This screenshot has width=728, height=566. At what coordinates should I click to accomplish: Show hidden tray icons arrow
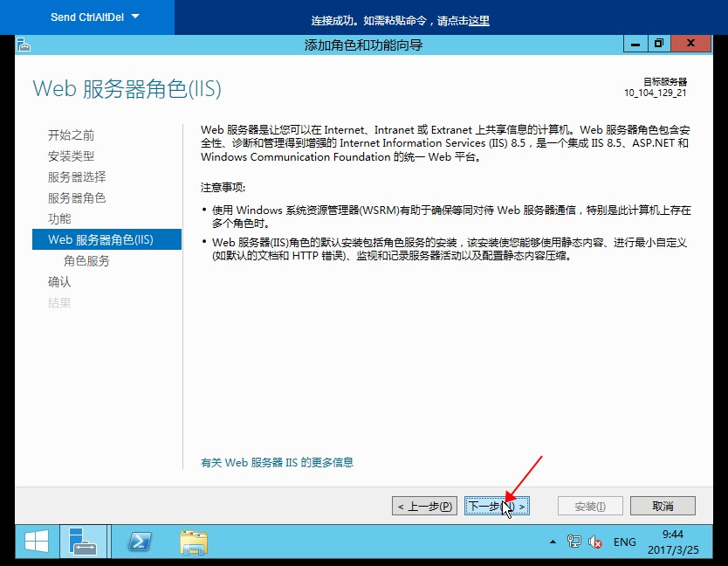tap(553, 542)
